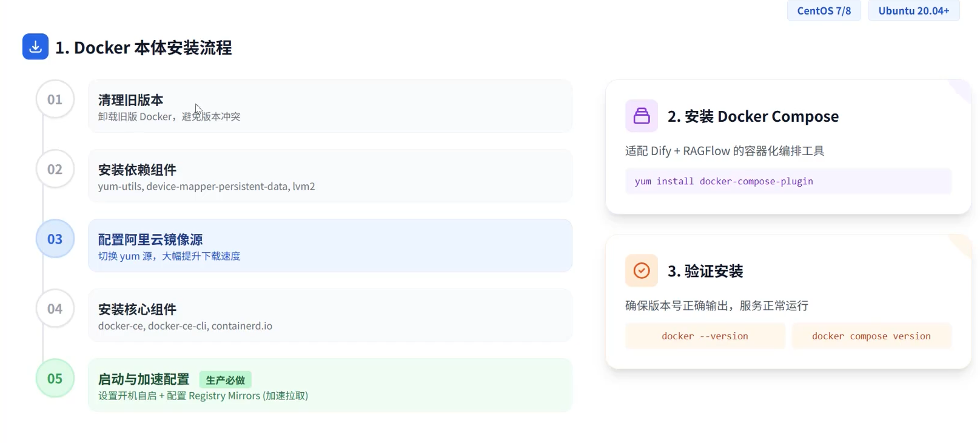
Task: Click the yum install docker-compose-plugin code block
Action: [788, 181]
